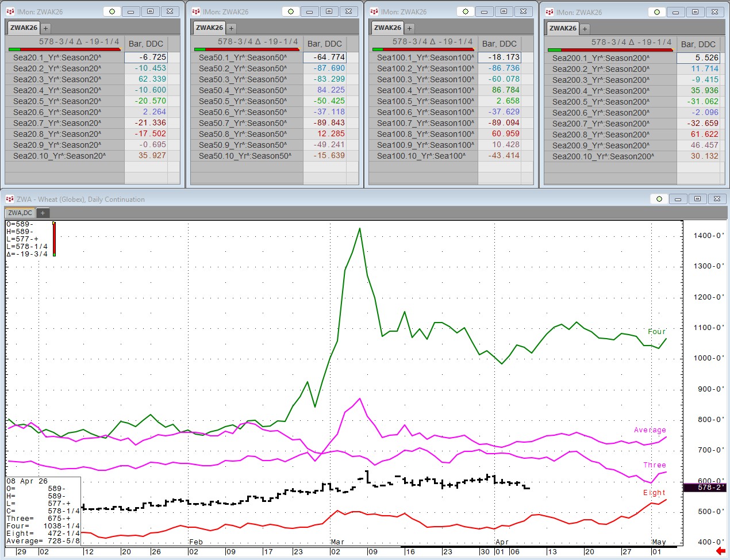This screenshot has width=730, height=560.
Task: Click the green circle button in the Season20 IMon window
Action: click(112, 11)
